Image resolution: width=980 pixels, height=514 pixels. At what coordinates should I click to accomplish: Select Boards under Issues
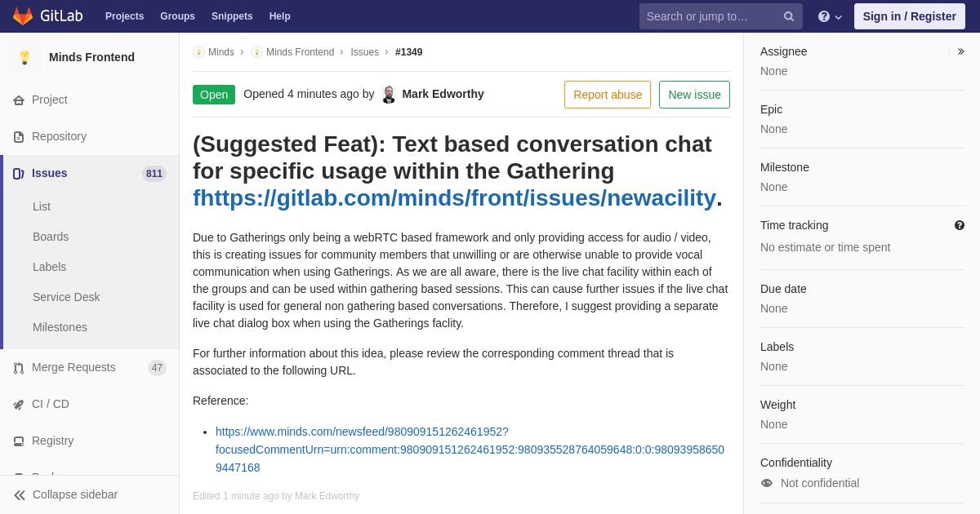(51, 237)
